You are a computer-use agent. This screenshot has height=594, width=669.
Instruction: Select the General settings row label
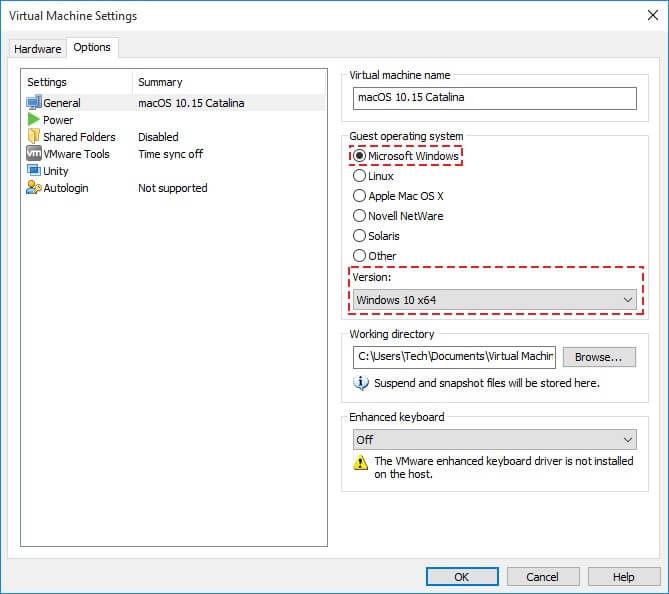[x=62, y=103]
